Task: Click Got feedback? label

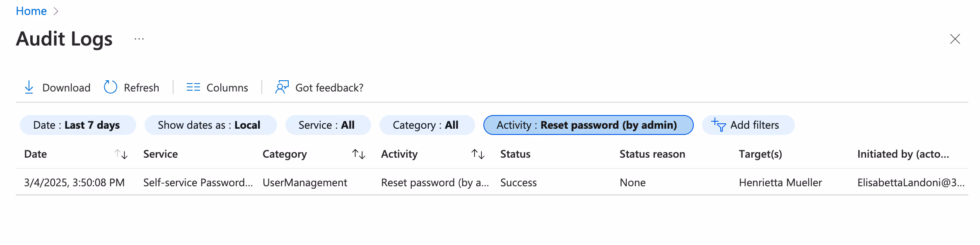Action: (329, 87)
